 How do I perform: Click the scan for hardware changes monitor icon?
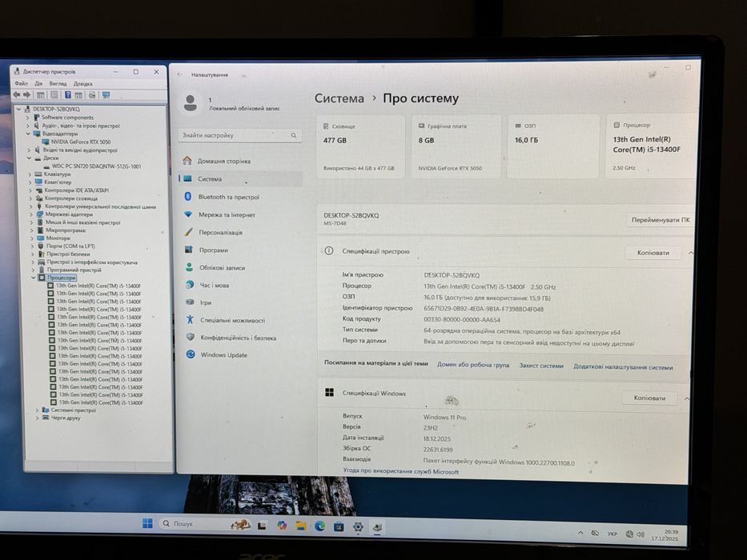point(106,95)
